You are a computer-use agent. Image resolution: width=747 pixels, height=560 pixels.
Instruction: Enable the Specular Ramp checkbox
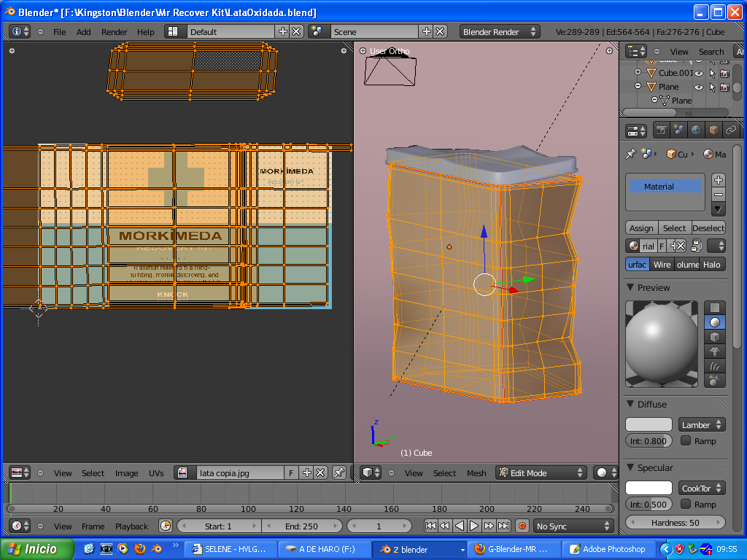[x=686, y=504]
